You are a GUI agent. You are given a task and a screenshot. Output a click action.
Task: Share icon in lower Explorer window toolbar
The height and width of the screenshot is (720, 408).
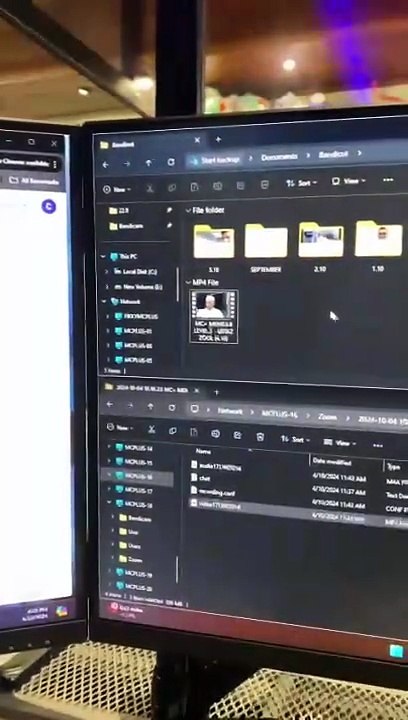click(237, 435)
